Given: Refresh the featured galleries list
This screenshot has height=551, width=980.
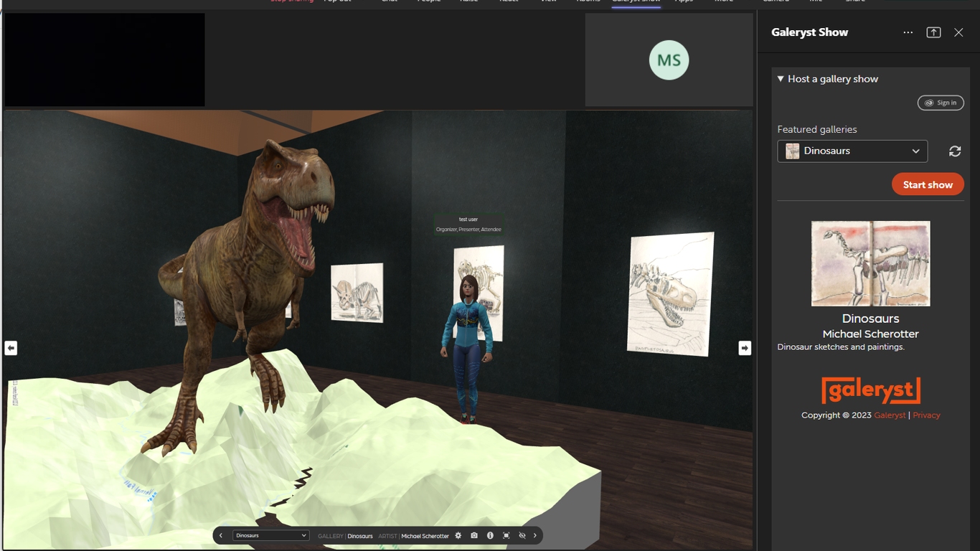Looking at the screenshot, I should 955,151.
